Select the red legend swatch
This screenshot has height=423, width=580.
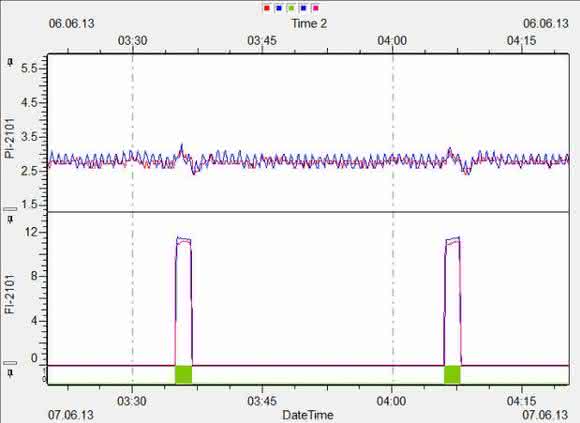tap(267, 8)
